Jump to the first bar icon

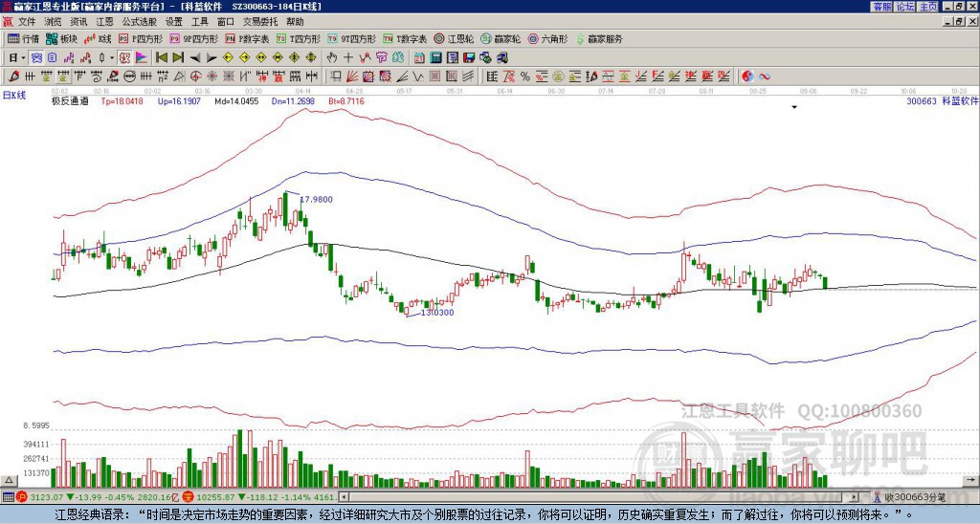click(x=161, y=58)
